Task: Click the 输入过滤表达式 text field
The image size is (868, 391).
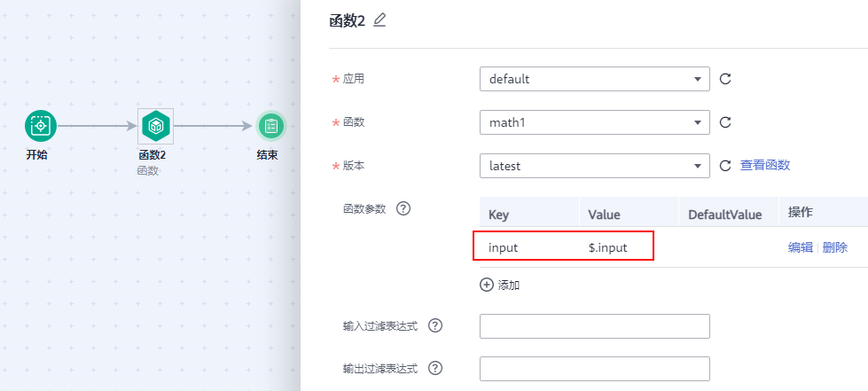Action: 594,326
